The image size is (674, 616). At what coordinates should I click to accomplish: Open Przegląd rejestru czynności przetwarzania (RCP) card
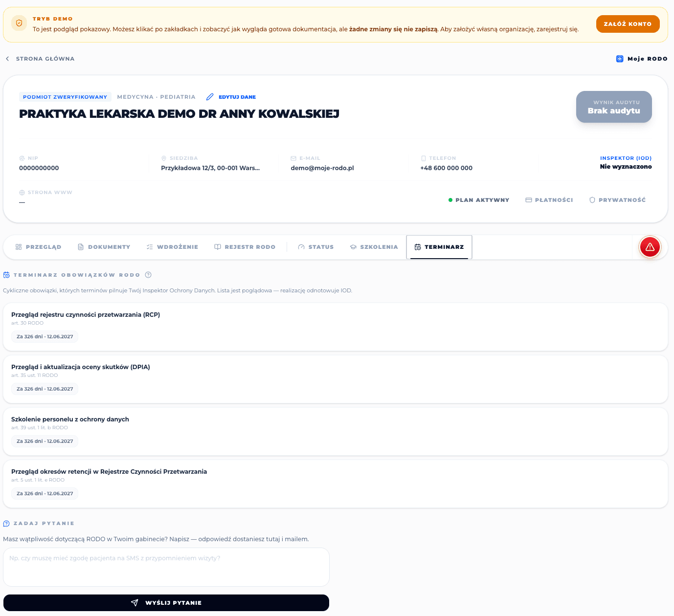point(336,327)
